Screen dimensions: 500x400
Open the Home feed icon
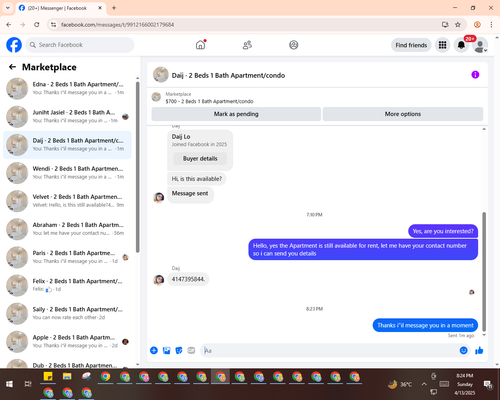coord(200,45)
